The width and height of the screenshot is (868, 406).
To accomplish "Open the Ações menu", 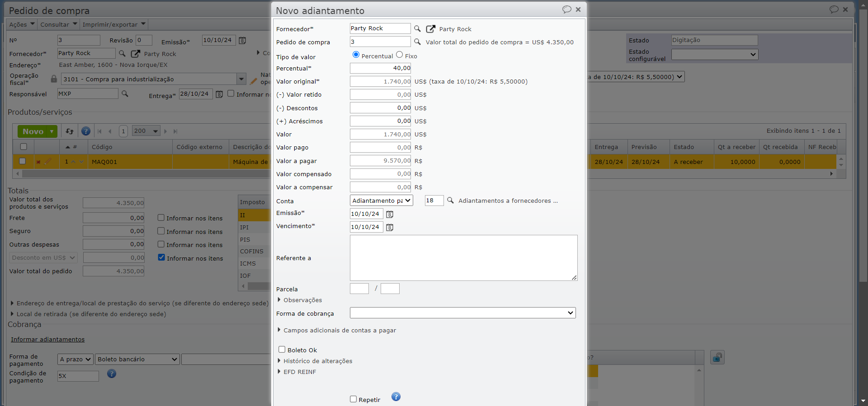I will click(x=22, y=24).
